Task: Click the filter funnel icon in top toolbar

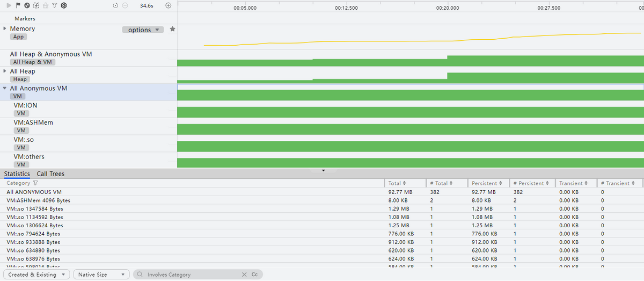Action: point(54,5)
